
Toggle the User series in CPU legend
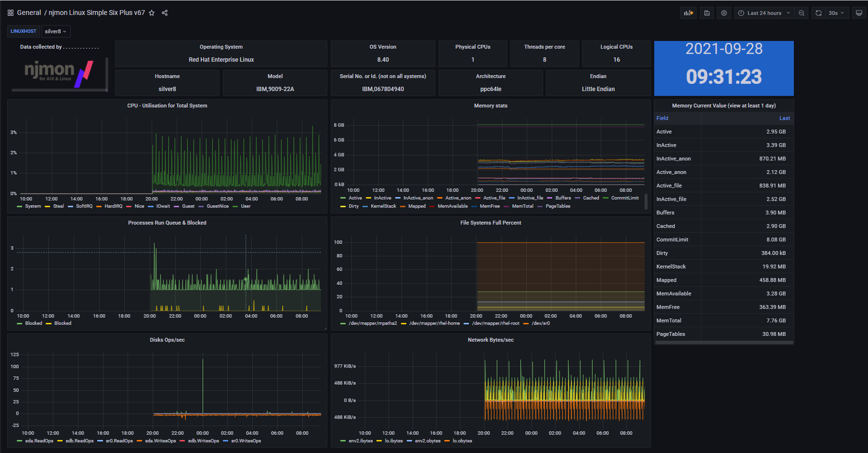coord(246,206)
